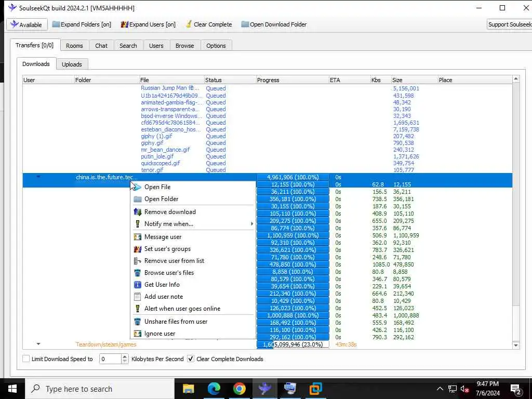
Task: Uncheck Clear Complete Downloads checkbox
Action: pyautogui.click(x=191, y=358)
